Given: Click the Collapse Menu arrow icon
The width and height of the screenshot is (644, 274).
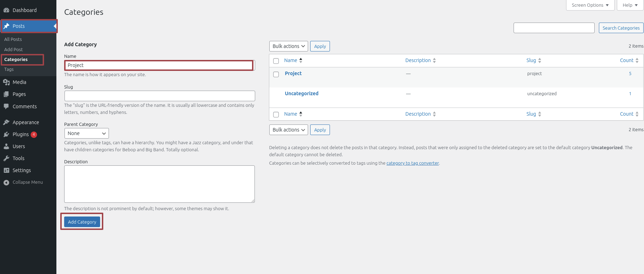Looking at the screenshot, I should click(6, 182).
